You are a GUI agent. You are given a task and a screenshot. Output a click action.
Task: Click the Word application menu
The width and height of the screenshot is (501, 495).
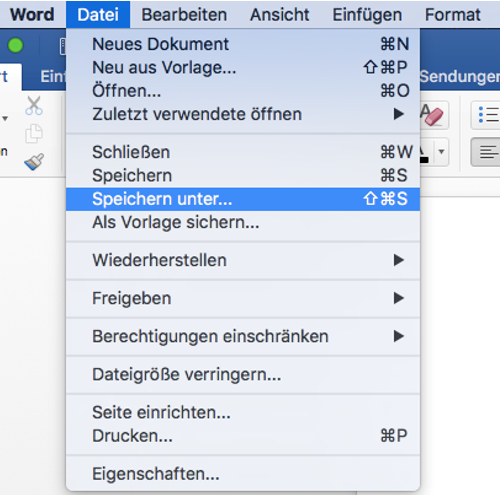pyautogui.click(x=32, y=15)
